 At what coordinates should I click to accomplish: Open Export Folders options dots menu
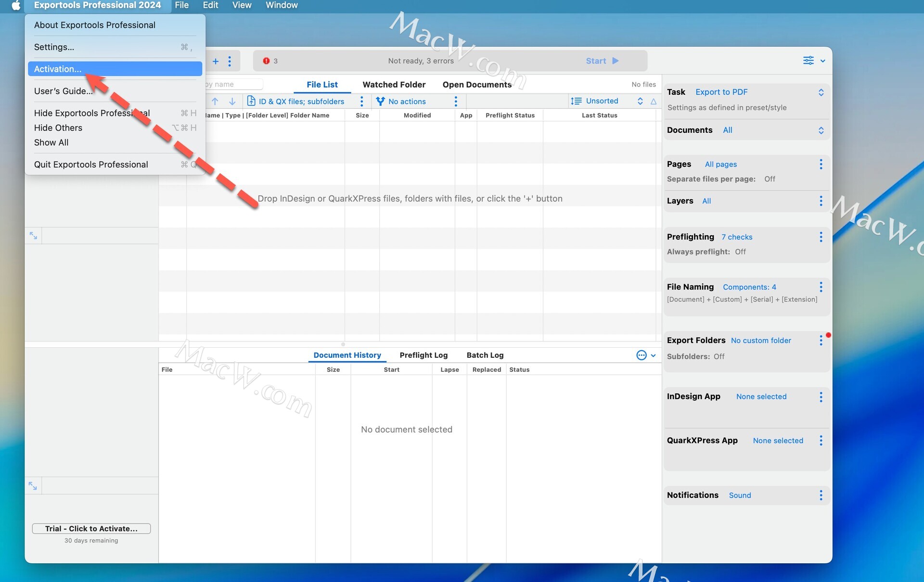[x=821, y=340]
